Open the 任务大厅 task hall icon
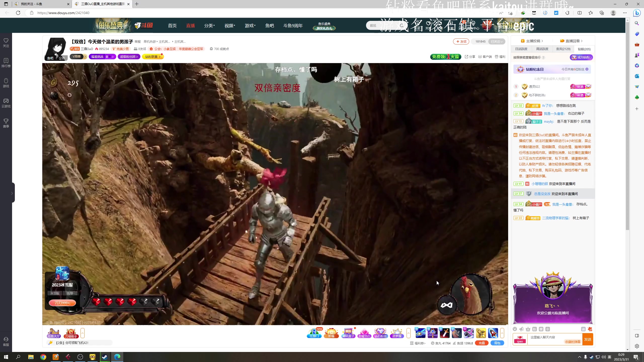This screenshot has height=362, width=644. [54, 333]
